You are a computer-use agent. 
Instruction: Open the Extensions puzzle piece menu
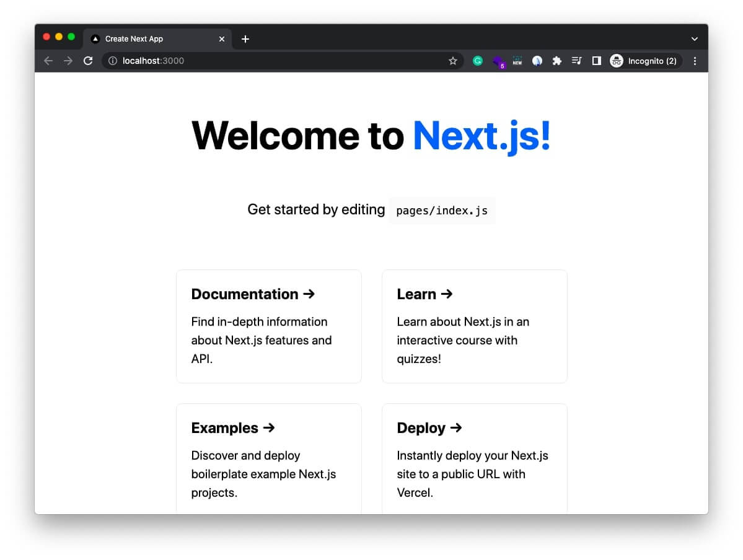click(557, 61)
